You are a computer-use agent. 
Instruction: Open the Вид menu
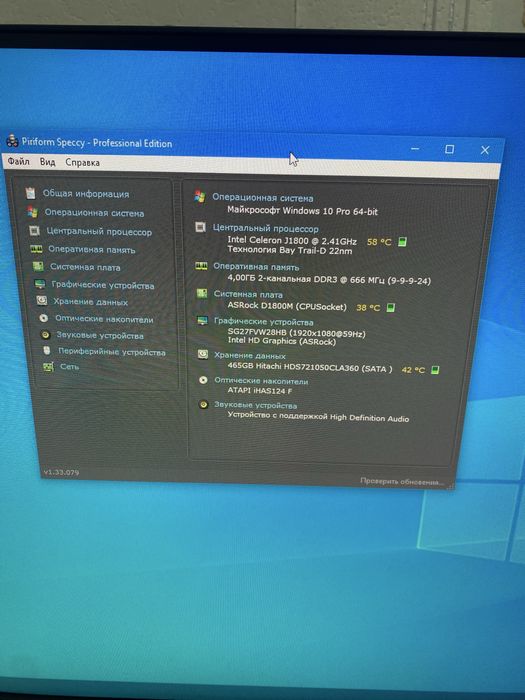(47, 162)
